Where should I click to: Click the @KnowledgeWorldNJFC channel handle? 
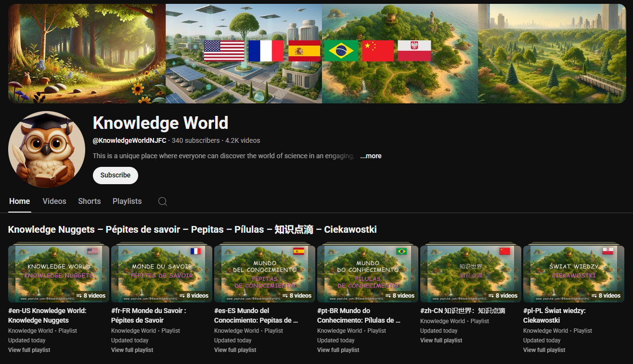[x=129, y=141]
